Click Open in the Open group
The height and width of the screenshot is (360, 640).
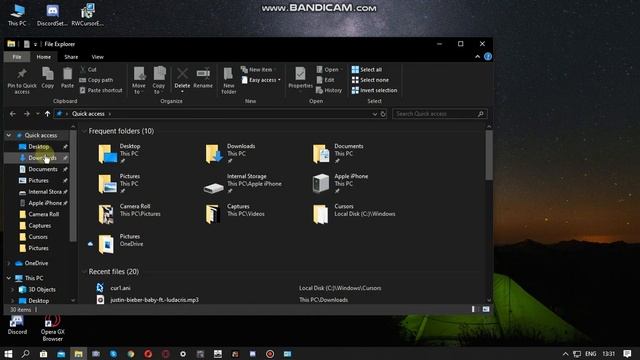click(329, 70)
